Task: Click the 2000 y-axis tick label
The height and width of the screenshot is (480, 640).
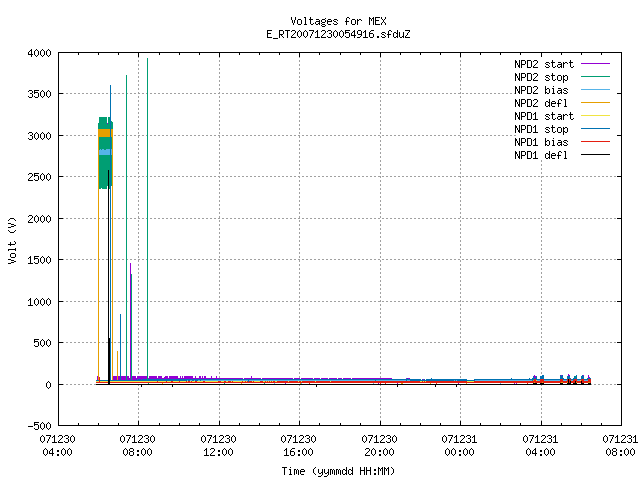Action: [x=40, y=219]
